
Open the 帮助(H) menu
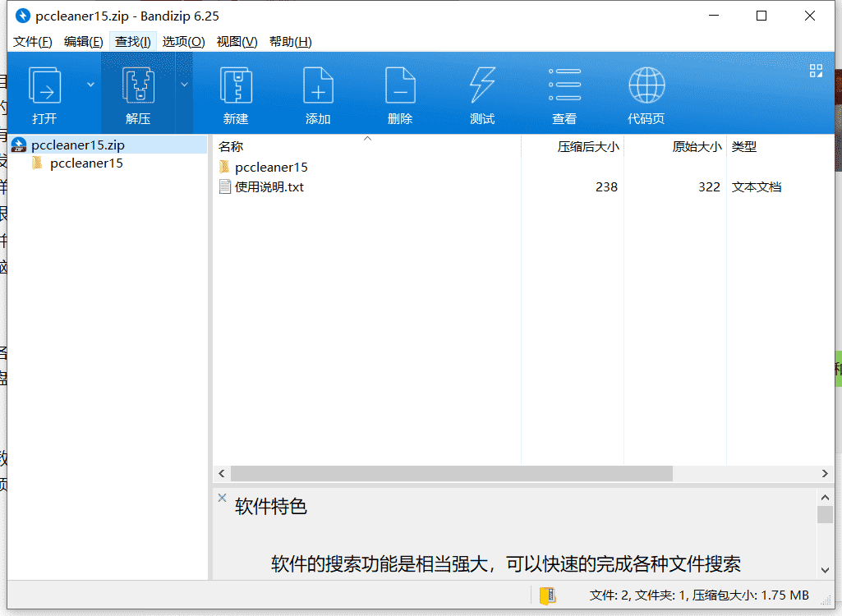290,42
